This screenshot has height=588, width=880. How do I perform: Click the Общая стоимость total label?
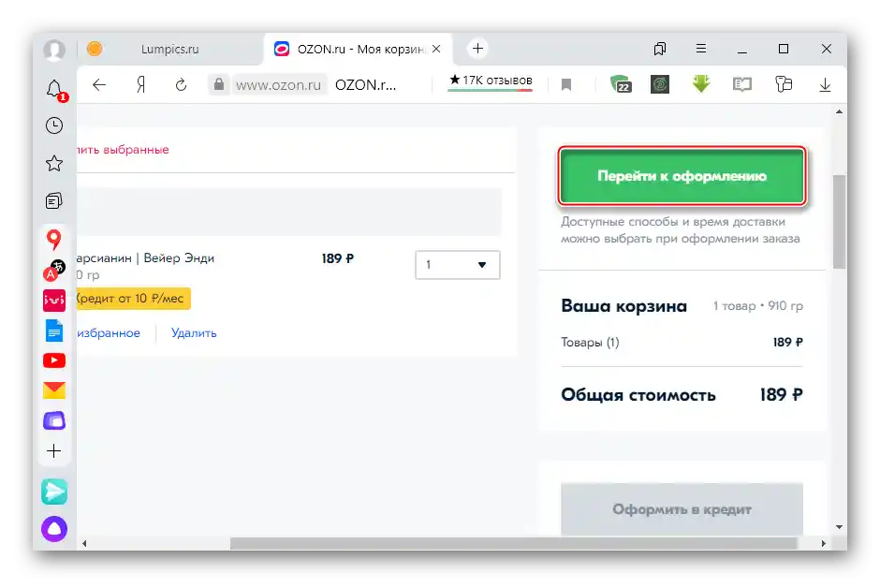click(638, 395)
